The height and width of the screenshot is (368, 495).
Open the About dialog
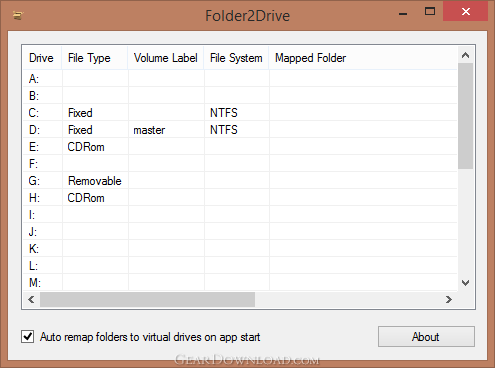426,337
